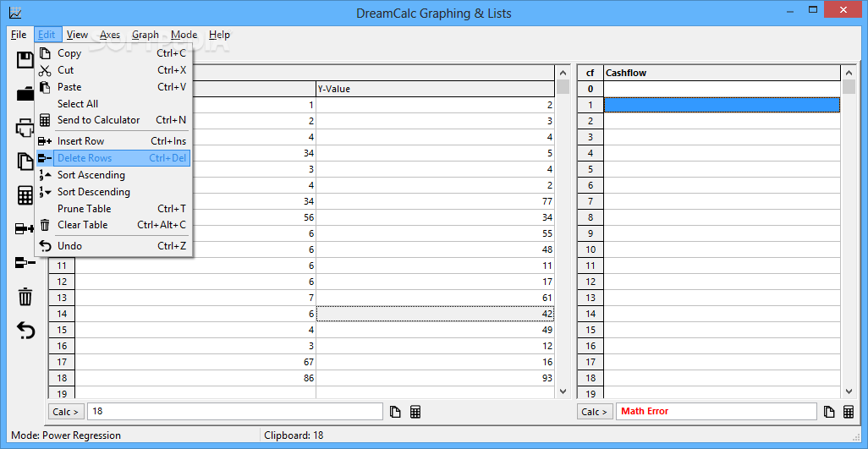Image resolution: width=868 pixels, height=449 pixels.
Task: Click copy icon next to the 18 calc field
Action: point(395,412)
